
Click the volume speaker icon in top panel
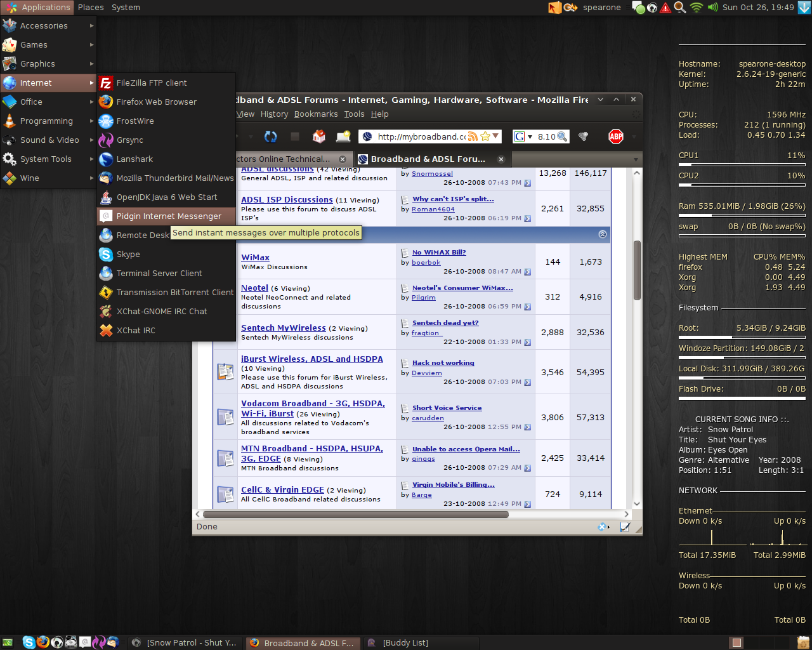tap(712, 8)
